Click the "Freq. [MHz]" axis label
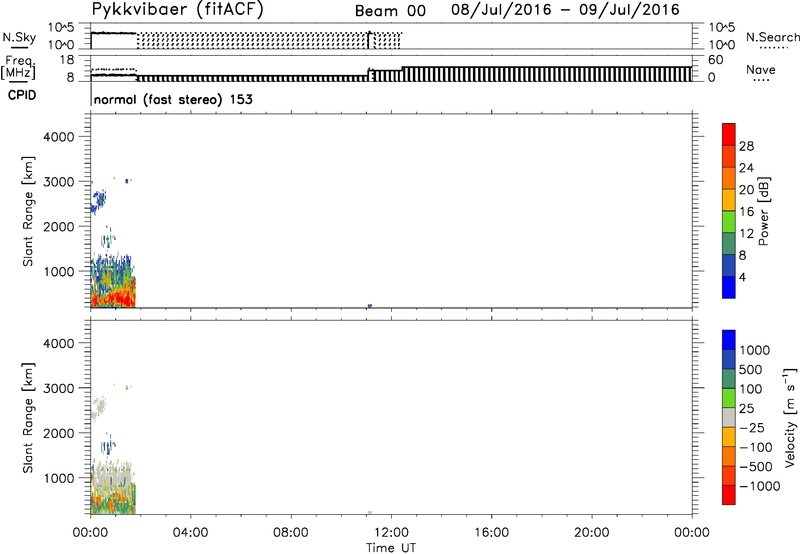 pyautogui.click(x=18, y=67)
